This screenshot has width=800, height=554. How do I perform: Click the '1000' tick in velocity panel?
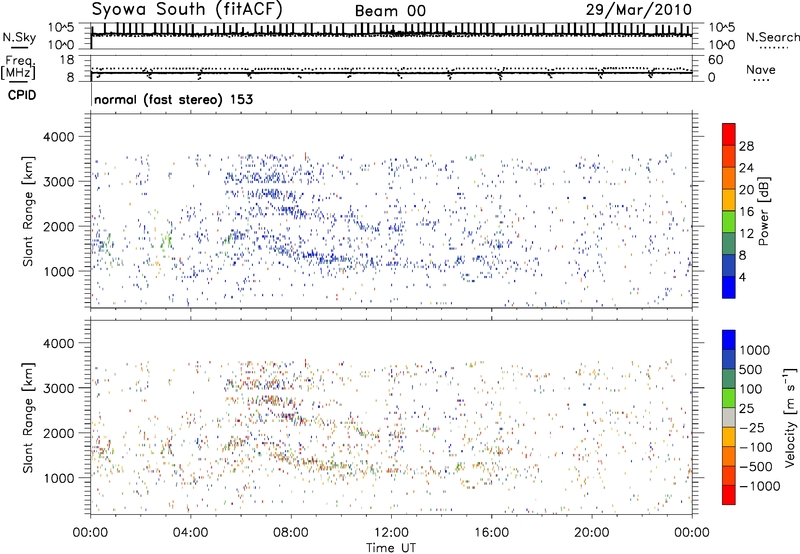[58, 478]
